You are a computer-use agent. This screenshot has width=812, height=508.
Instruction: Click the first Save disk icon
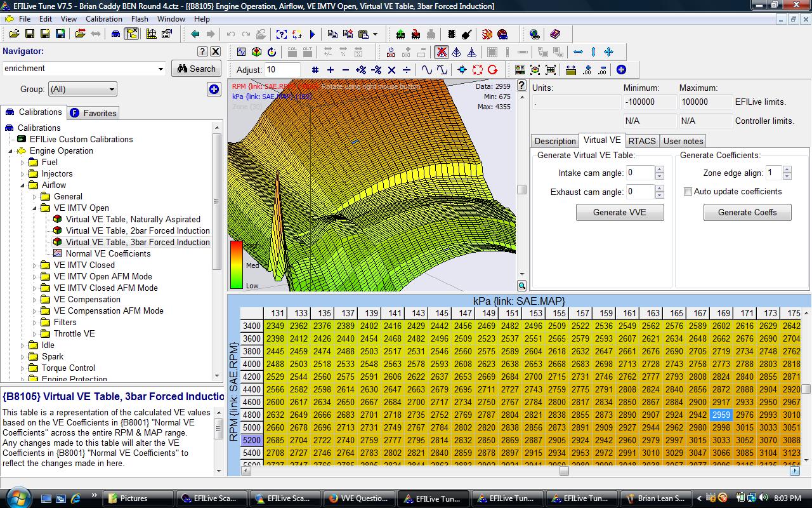point(29,34)
